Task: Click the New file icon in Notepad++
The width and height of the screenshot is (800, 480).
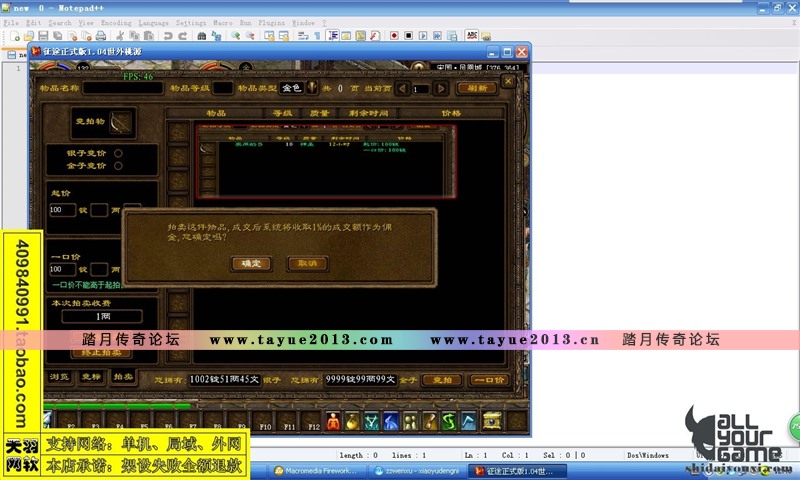Action: coord(15,36)
